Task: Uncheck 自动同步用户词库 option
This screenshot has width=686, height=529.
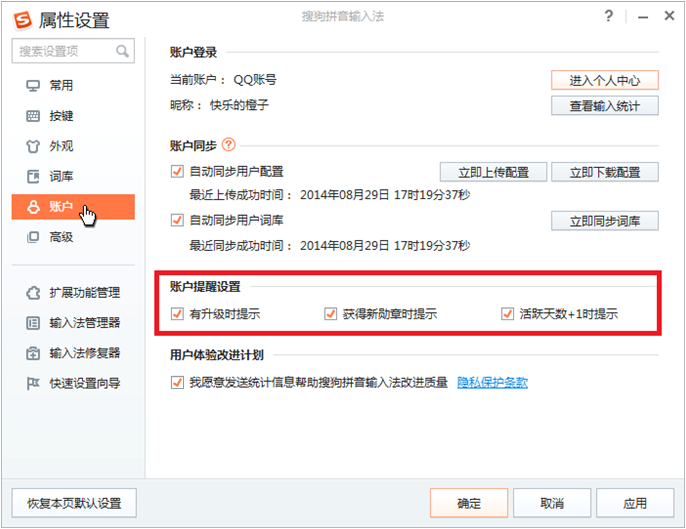Action: click(178, 220)
